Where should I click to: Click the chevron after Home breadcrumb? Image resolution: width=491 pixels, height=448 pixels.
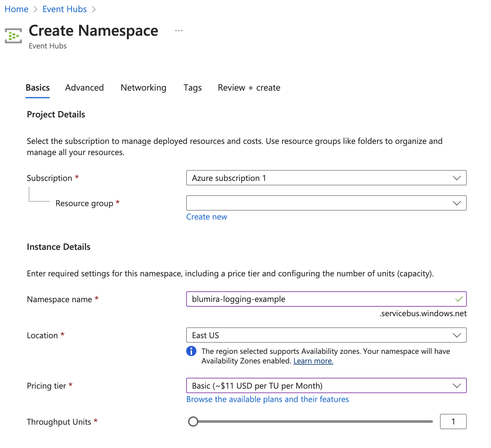[x=35, y=9]
